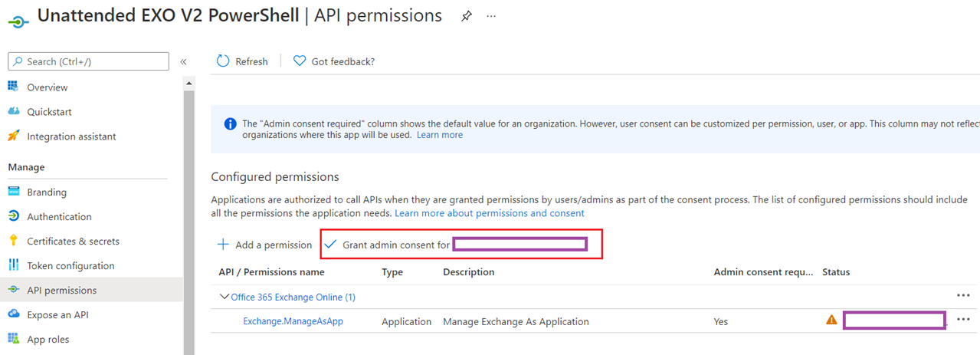Click the Application type cell

(x=406, y=322)
